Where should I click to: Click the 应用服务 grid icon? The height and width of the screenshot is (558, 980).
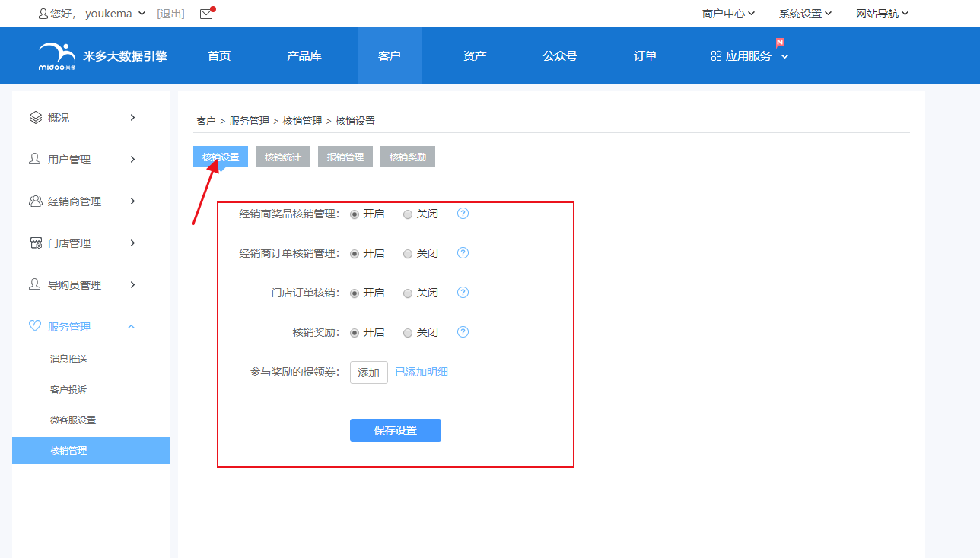click(x=716, y=56)
